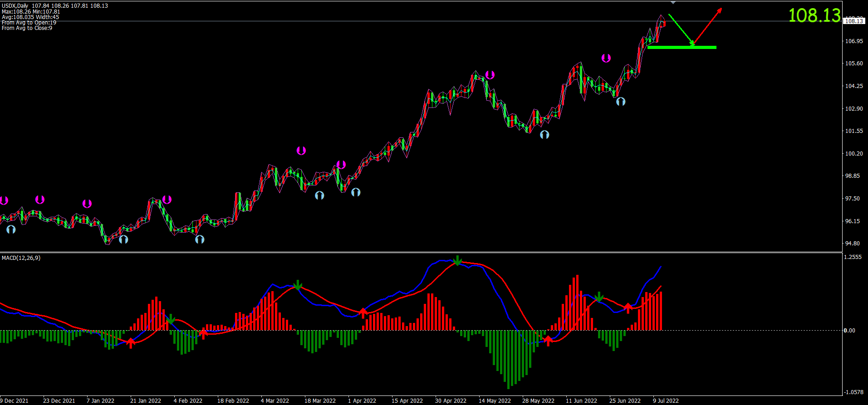The width and height of the screenshot is (868, 405).
Task: Click the magenta down-arrow at the May 2022 peak
Action: coord(490,75)
